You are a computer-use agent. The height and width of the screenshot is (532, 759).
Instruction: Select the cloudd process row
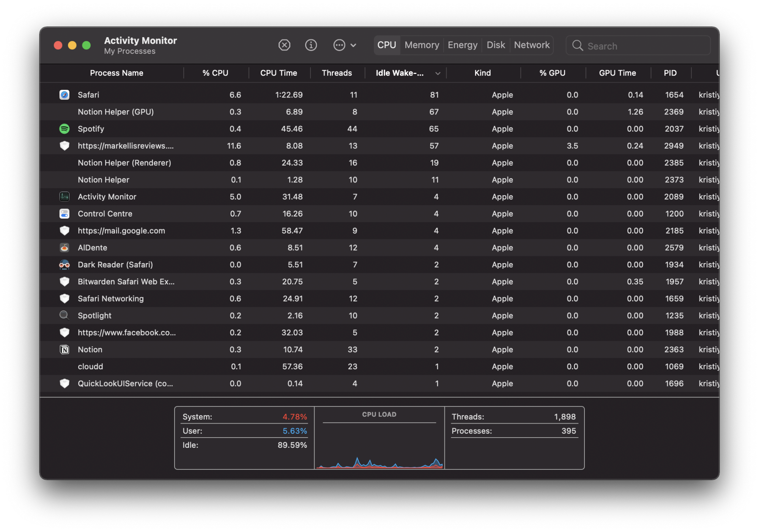pyautogui.click(x=379, y=367)
